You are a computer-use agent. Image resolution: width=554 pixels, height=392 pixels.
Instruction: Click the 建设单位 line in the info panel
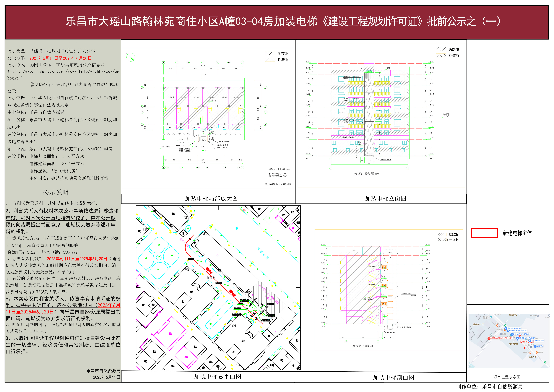click(62, 138)
